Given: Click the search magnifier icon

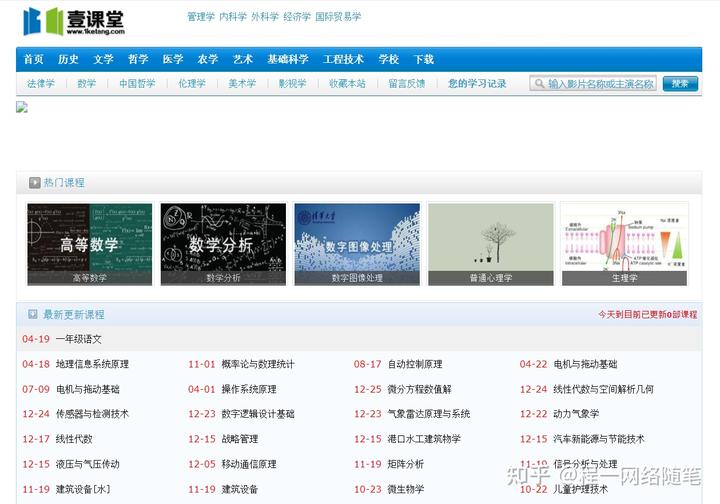Looking at the screenshot, I should (539, 84).
